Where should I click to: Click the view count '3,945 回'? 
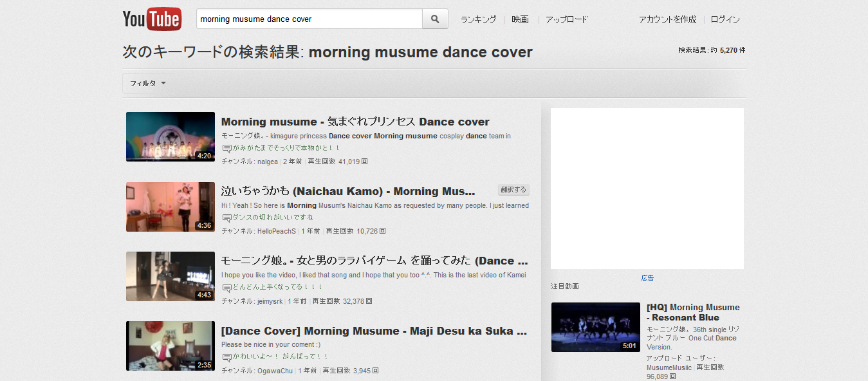[365, 371]
